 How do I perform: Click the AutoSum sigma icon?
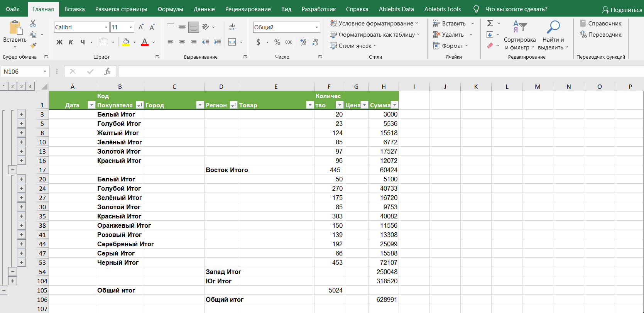490,24
